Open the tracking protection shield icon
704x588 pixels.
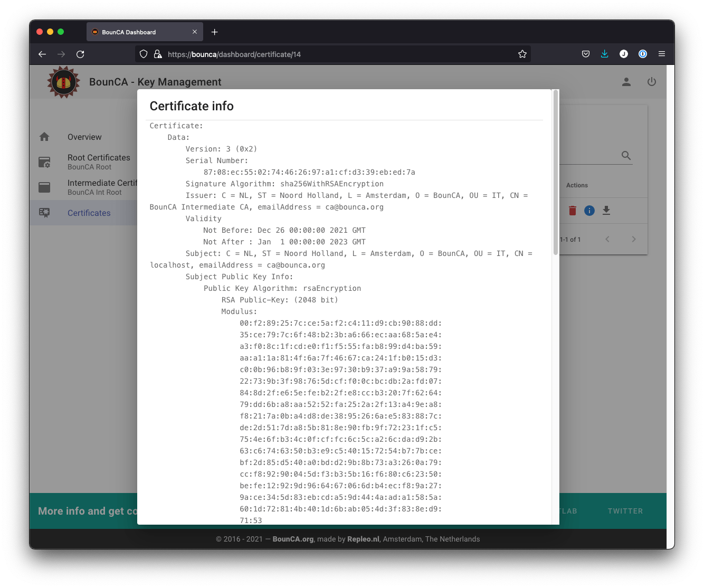coord(144,54)
